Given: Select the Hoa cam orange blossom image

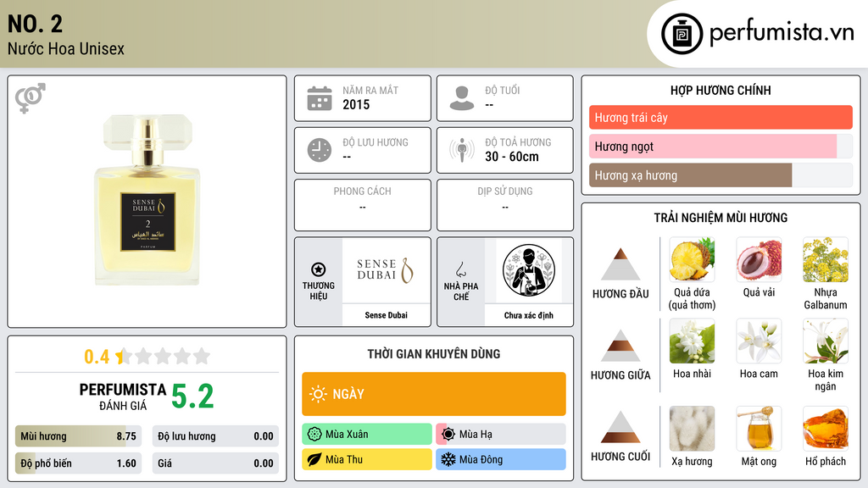Looking at the screenshot, I should pos(759,341).
